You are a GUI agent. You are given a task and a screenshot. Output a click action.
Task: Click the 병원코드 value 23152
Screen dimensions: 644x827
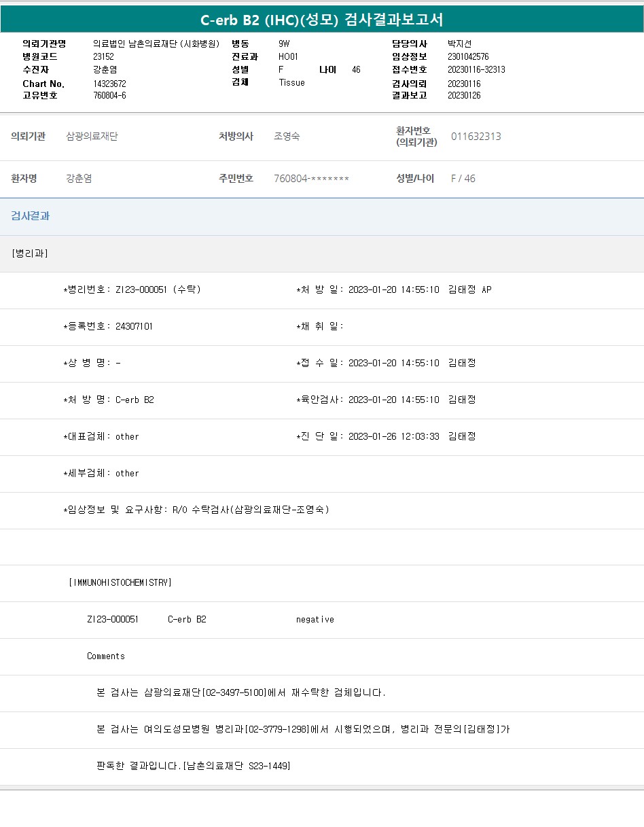(103, 56)
